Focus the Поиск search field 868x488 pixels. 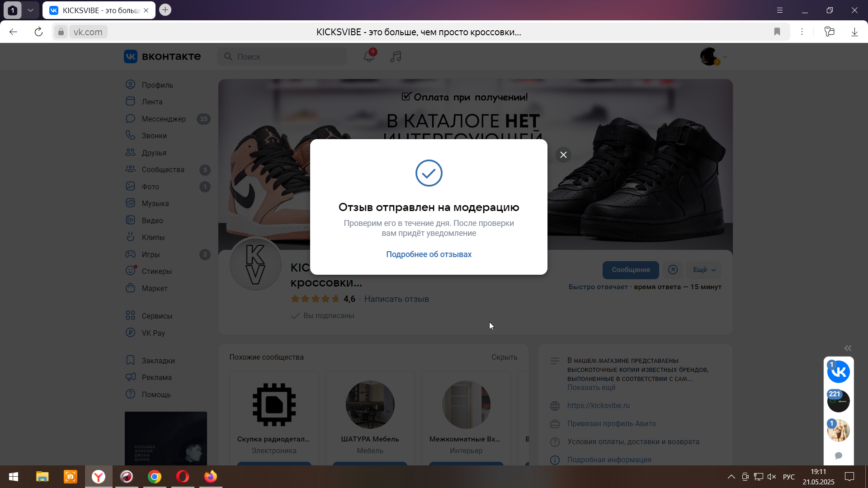[x=282, y=56]
